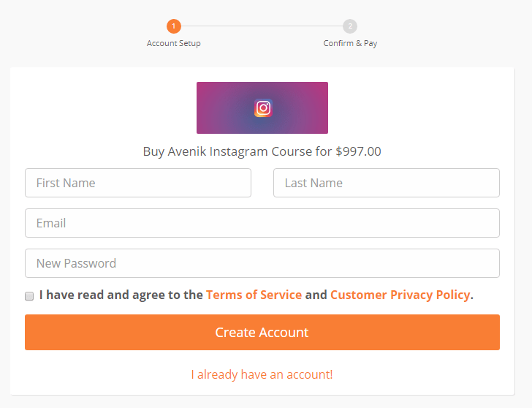Focus the Last Name field

point(386,183)
